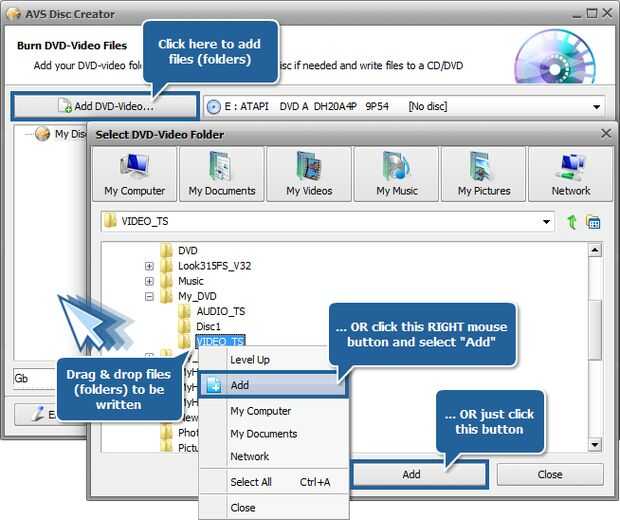Click the view mode icon beside path bar
The width and height of the screenshot is (620, 520).
pos(593,222)
